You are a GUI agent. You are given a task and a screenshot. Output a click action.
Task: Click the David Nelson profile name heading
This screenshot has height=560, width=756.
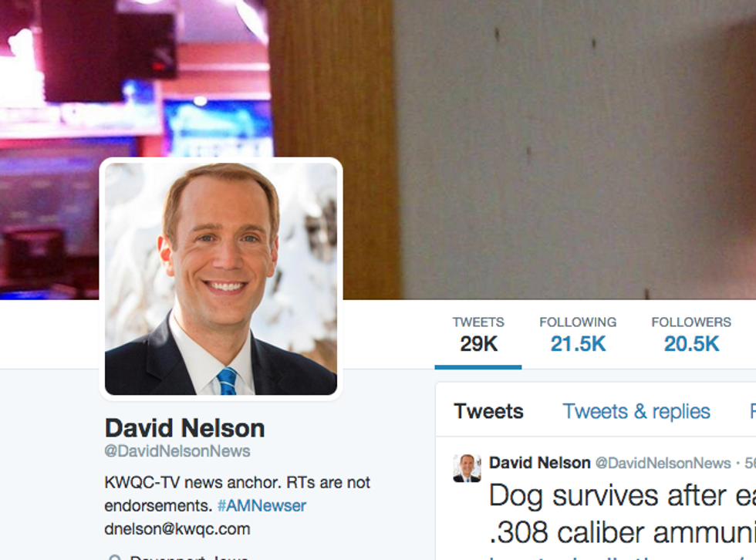point(184,428)
